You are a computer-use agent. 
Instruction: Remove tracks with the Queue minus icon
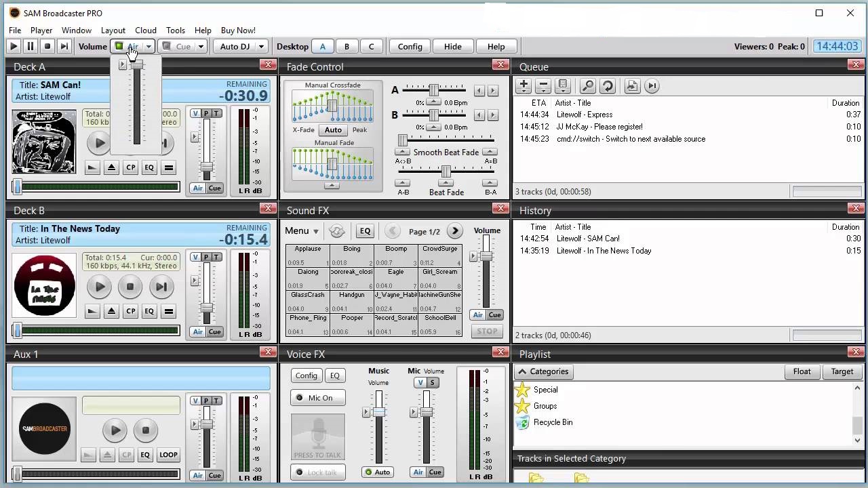coord(542,86)
